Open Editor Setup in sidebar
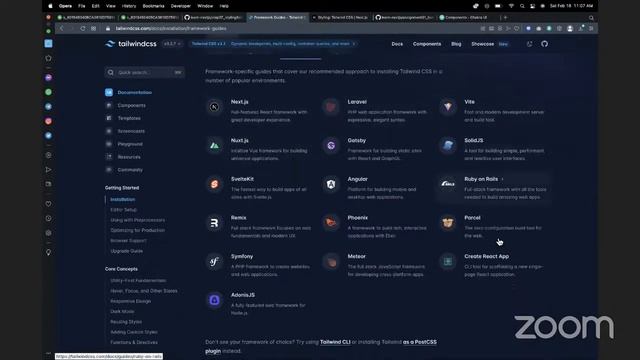Image resolution: width=640 pixels, height=360 pixels. (123, 210)
